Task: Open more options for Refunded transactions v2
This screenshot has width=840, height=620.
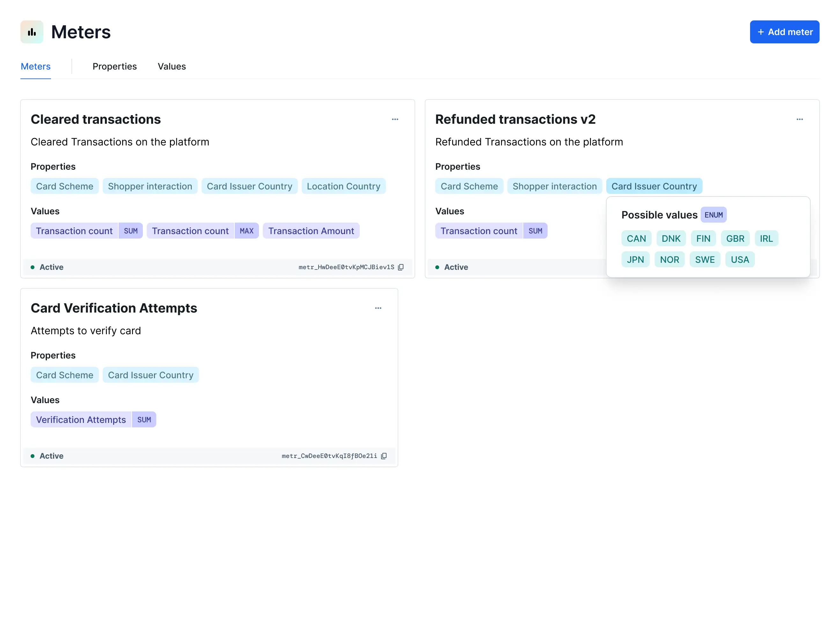Action: pos(799,119)
